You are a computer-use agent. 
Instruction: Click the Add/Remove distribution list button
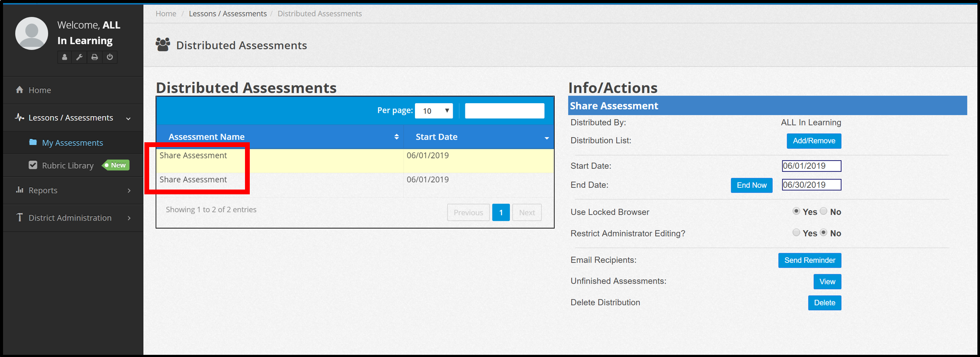click(x=813, y=141)
